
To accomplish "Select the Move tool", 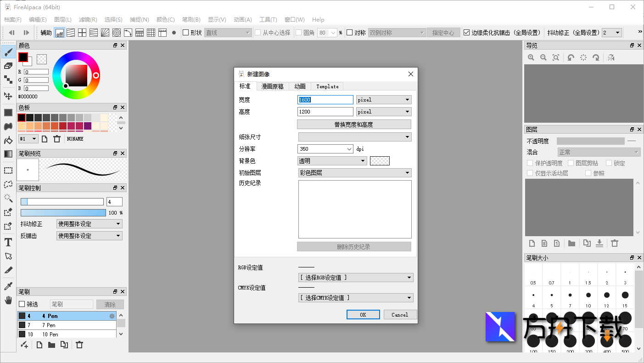I will 8,96.
